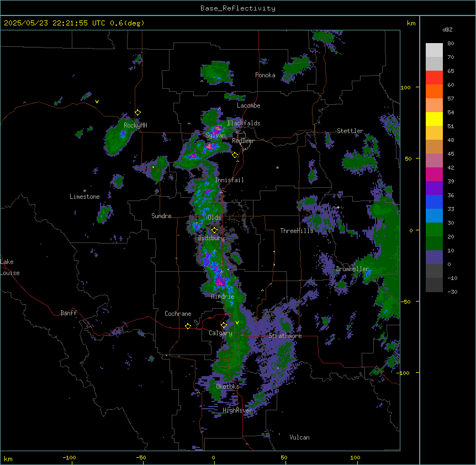Click the km unit label at top right
Viewport: 476px width, 465px height.
pyautogui.click(x=411, y=23)
